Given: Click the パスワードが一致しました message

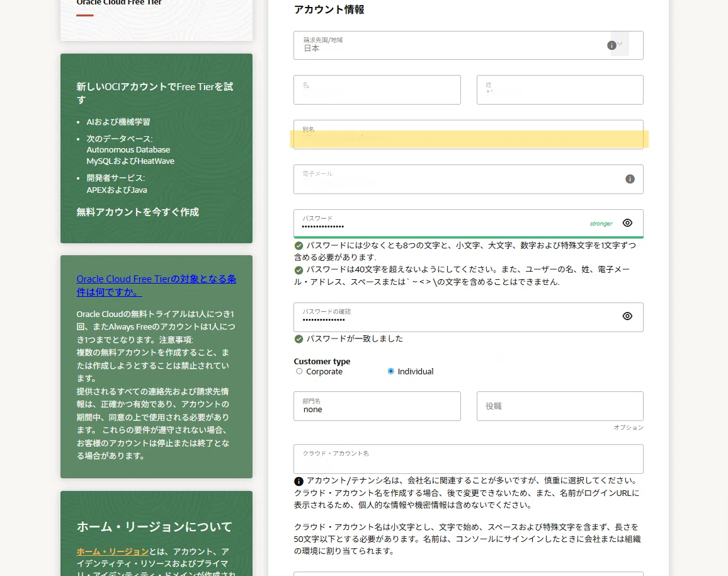Looking at the screenshot, I should [355, 338].
